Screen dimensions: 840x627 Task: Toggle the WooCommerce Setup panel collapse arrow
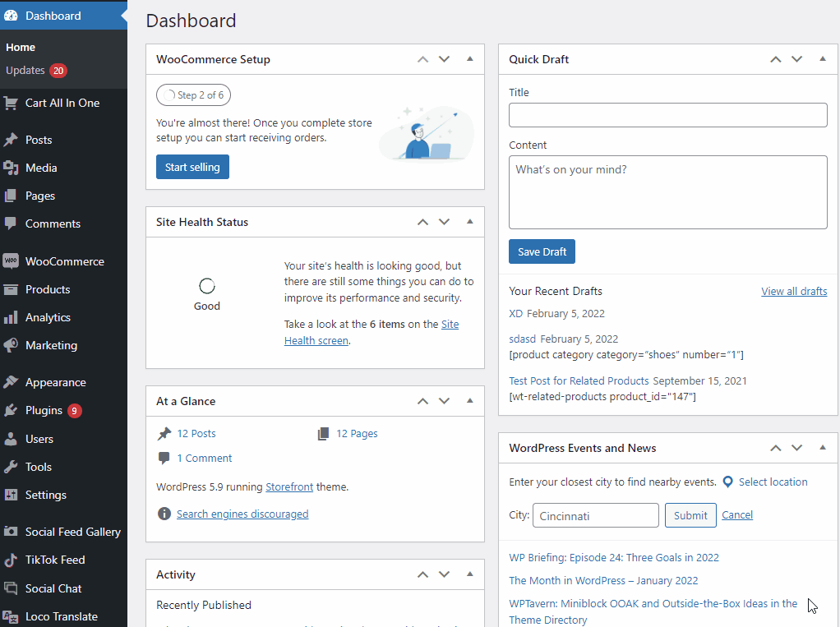coord(470,59)
